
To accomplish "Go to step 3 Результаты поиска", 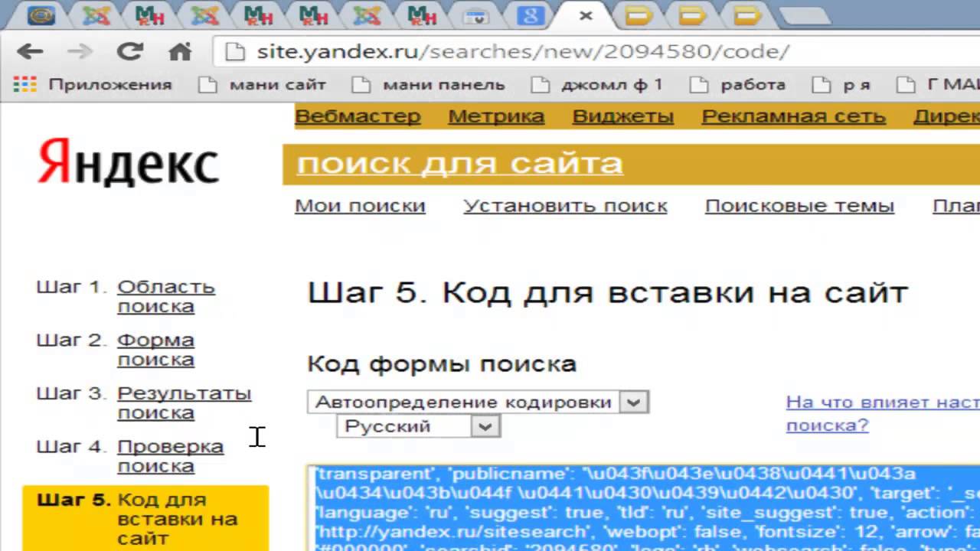I will pos(184,403).
